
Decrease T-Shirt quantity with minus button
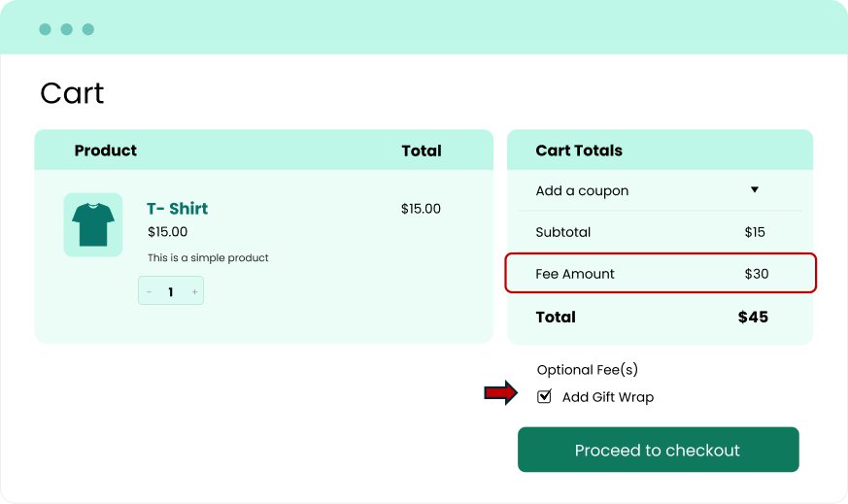point(149,291)
